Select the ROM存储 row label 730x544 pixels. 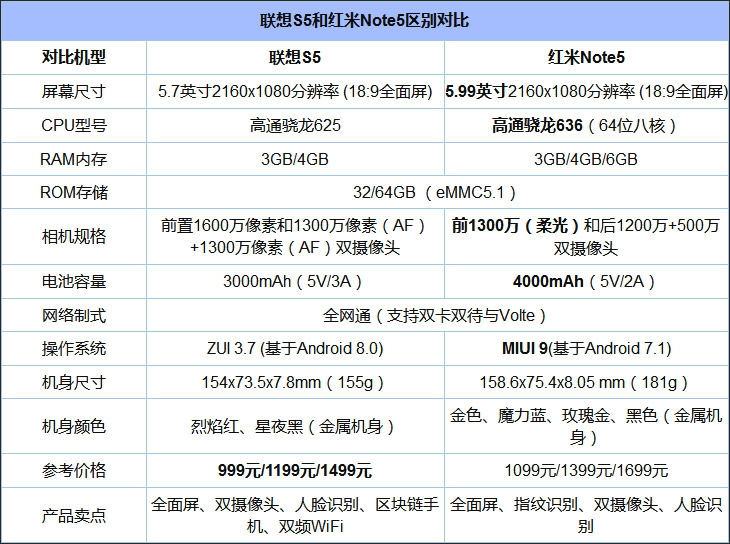click(74, 192)
